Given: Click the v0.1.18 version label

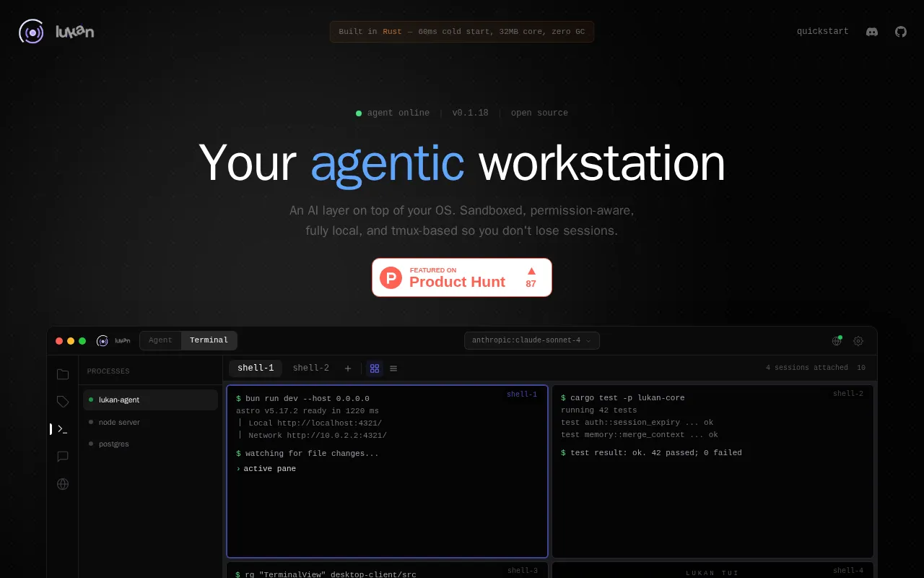Looking at the screenshot, I should 470,113.
